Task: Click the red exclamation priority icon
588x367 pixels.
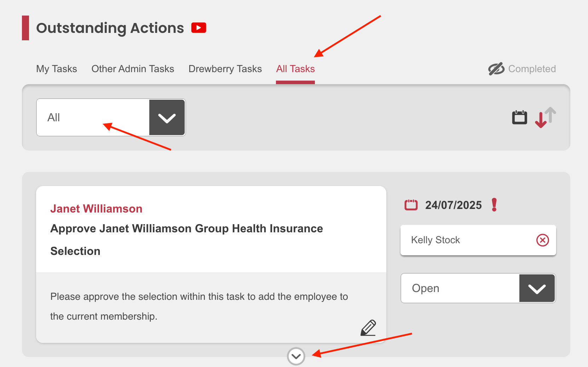Action: pyautogui.click(x=494, y=205)
